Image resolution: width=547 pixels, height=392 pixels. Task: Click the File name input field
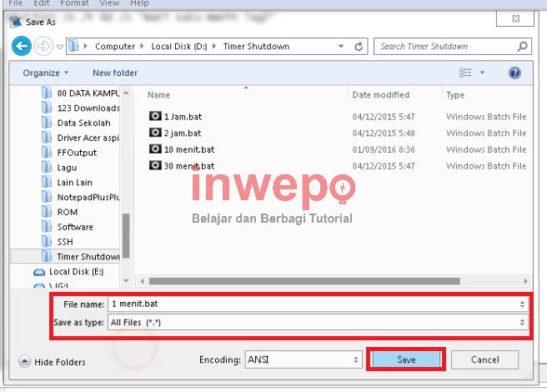[x=319, y=304]
